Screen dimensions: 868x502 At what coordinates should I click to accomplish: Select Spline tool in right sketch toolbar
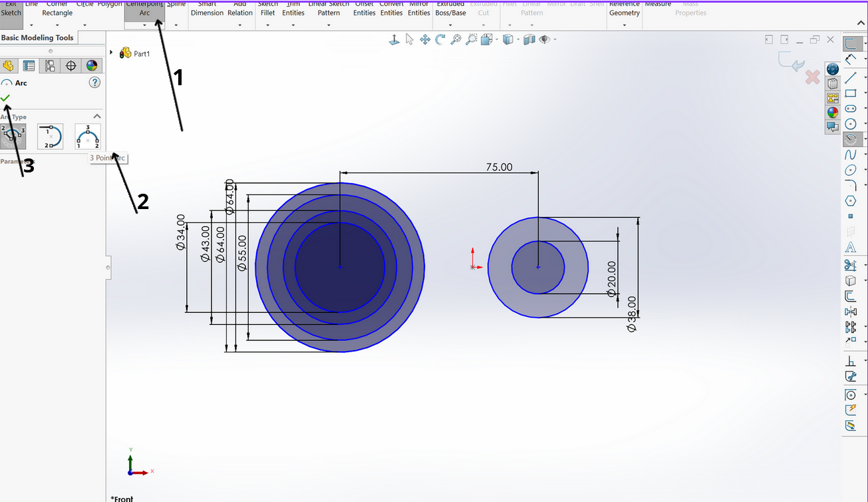[851, 154]
